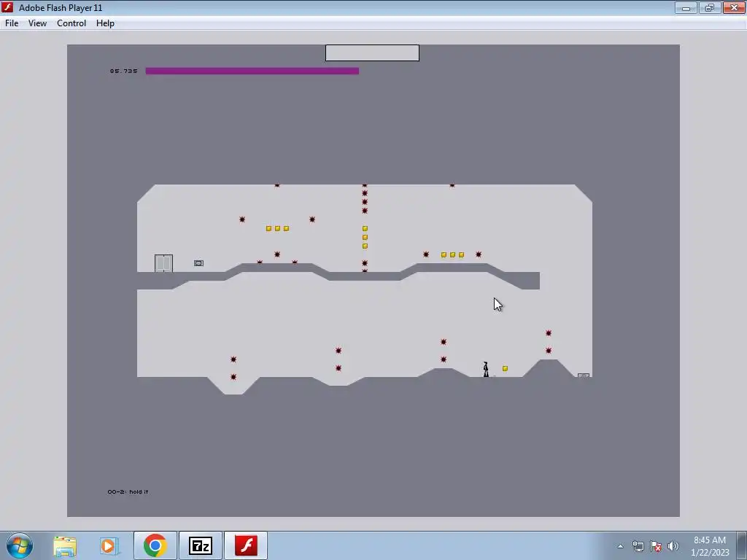Restore down the Flash Player window

click(x=710, y=7)
